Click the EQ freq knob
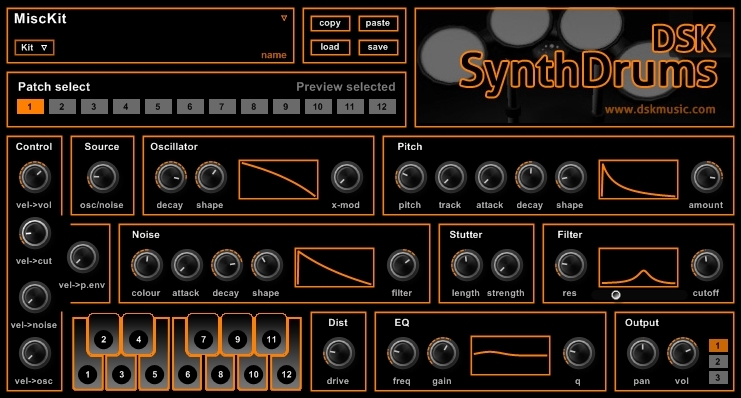The height and width of the screenshot is (398, 741). point(402,353)
